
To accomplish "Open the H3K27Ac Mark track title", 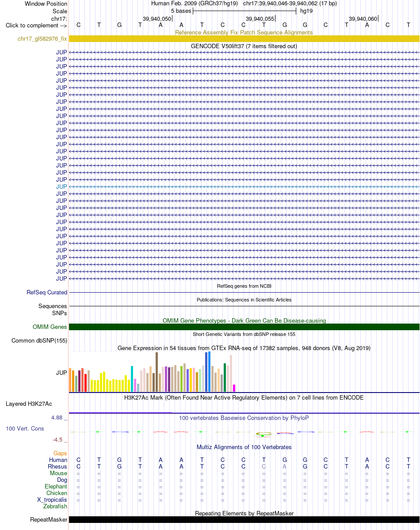I will (244, 397).
